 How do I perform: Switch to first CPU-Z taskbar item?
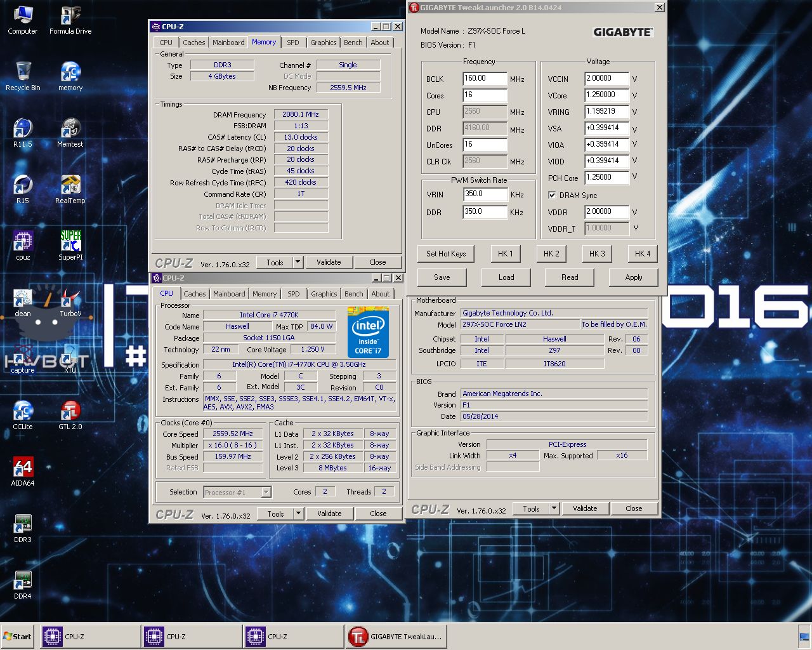pyautogui.click(x=91, y=637)
